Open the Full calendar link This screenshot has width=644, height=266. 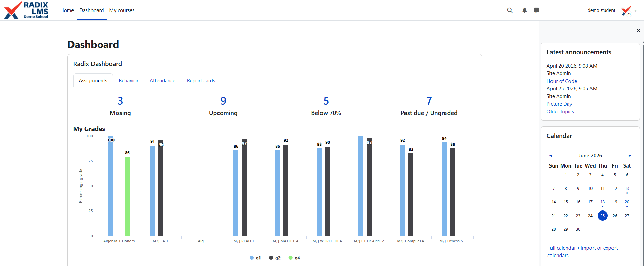[561, 248]
